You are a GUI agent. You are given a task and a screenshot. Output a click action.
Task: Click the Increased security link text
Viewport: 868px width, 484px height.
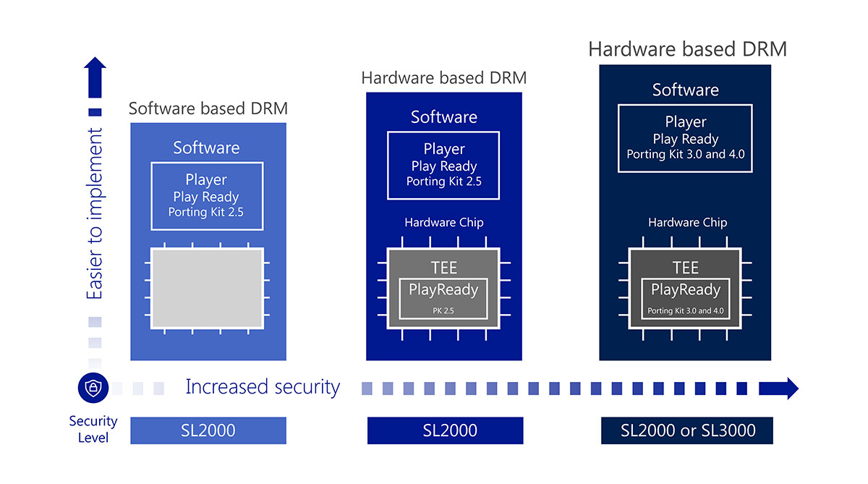pos(263,387)
